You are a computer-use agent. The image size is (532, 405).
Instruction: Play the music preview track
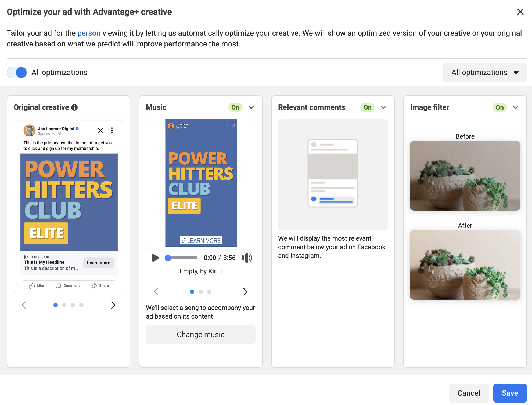[x=156, y=258]
